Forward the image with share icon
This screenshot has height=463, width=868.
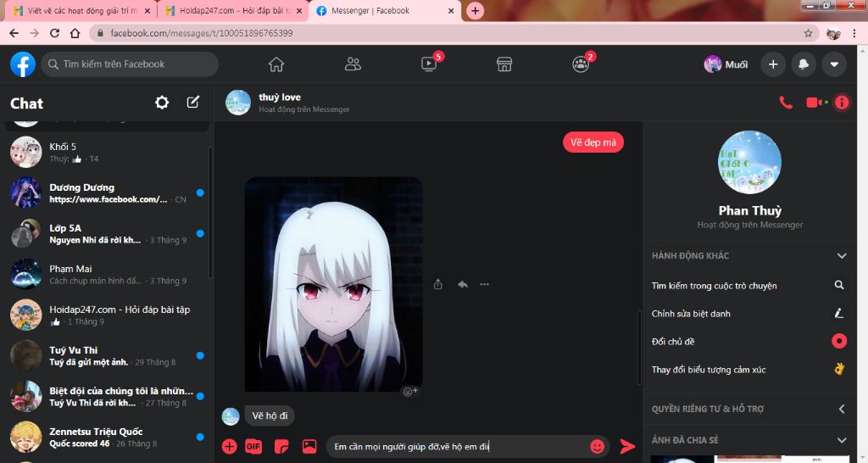pyautogui.click(x=438, y=285)
